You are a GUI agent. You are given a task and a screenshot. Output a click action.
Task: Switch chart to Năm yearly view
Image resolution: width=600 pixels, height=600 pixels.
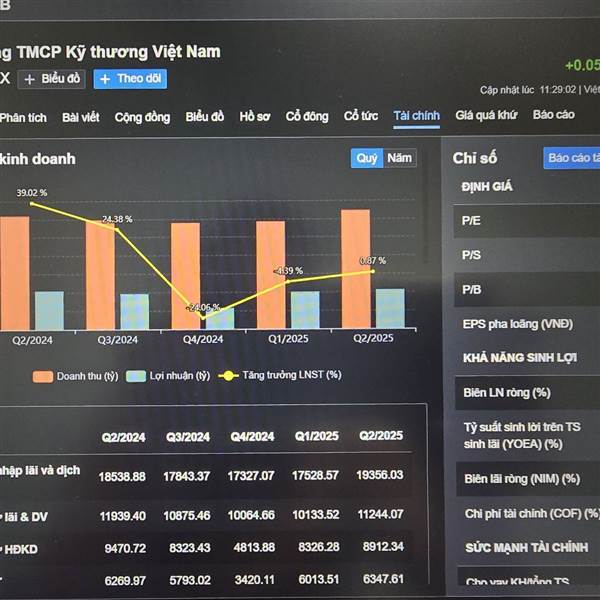(x=399, y=158)
